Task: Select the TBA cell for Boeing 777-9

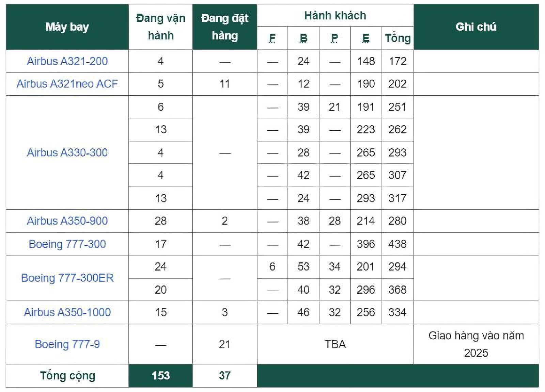Action: [x=335, y=344]
